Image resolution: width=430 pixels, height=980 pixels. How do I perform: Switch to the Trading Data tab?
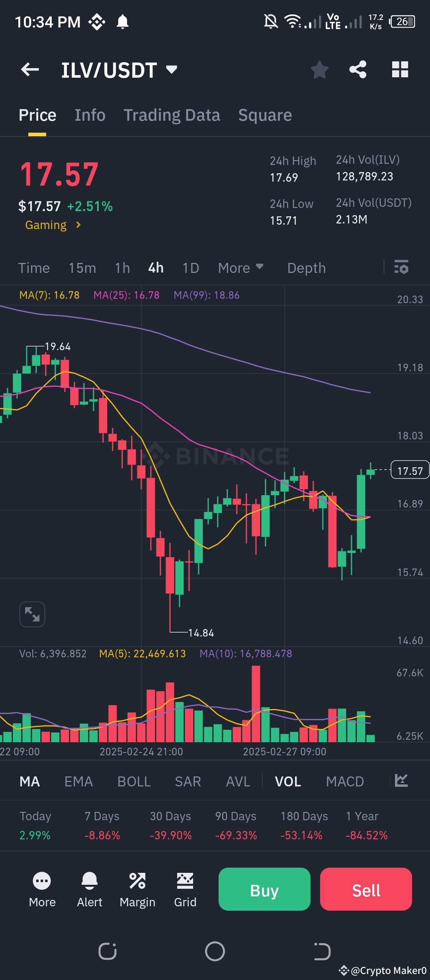pos(172,115)
